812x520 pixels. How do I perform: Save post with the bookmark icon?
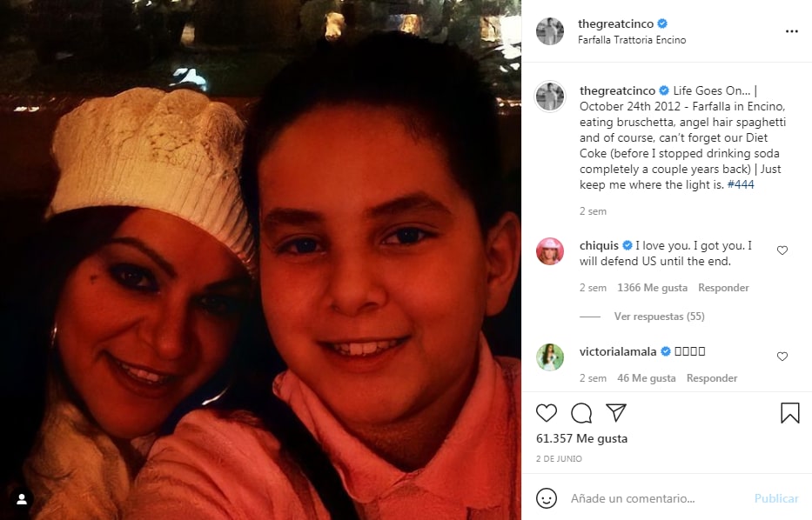[x=789, y=413]
